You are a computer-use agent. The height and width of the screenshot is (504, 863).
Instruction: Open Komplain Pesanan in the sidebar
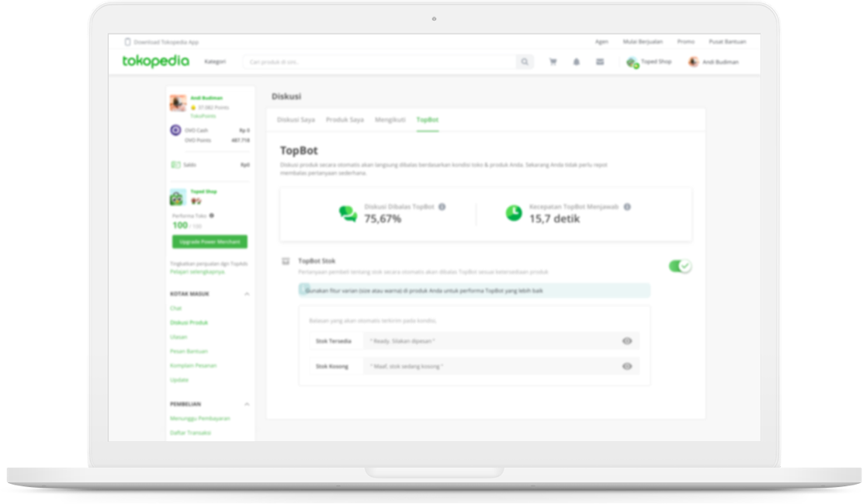[x=193, y=365]
